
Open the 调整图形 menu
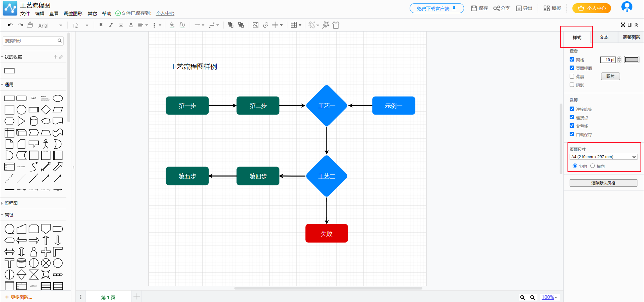coord(73,14)
